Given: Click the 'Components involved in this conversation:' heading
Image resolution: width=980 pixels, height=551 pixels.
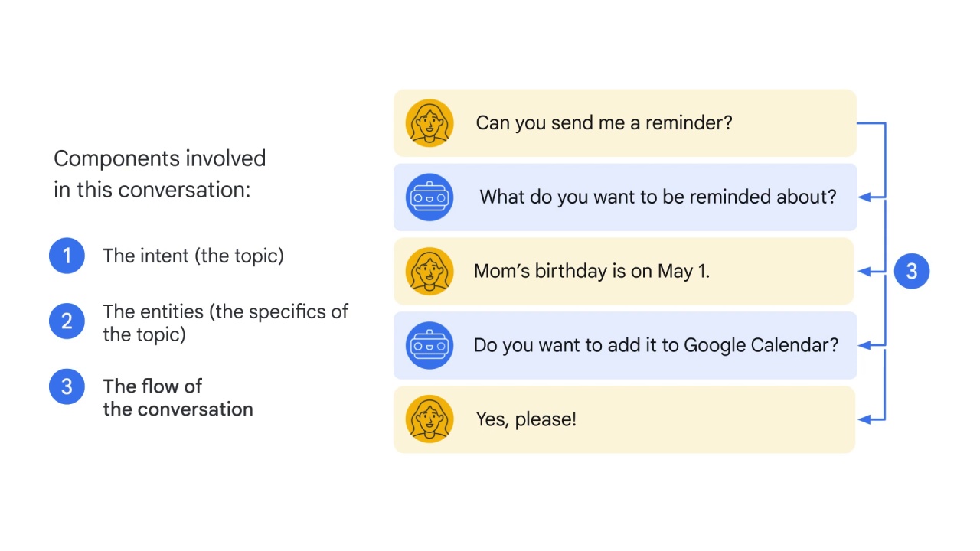Looking at the screenshot, I should tap(159, 174).
